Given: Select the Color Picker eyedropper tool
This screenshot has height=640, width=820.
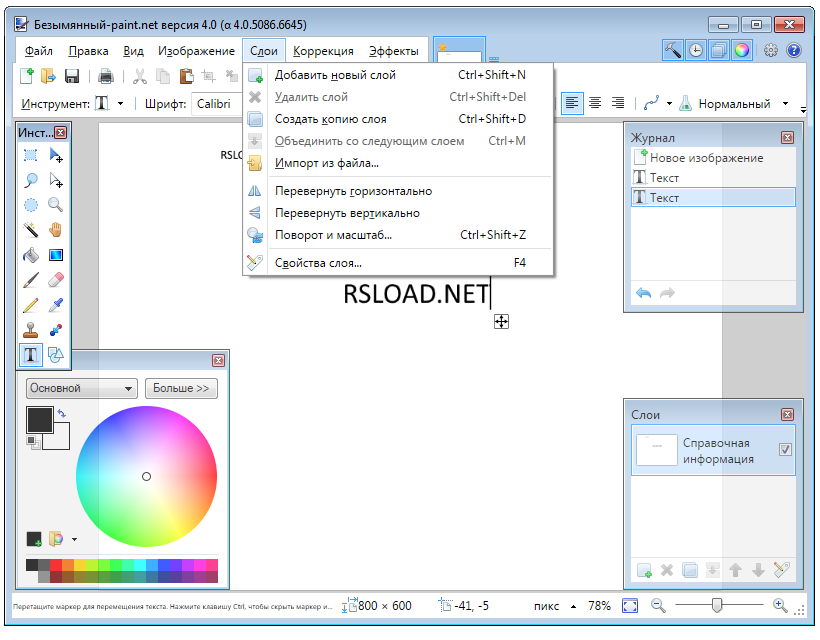Looking at the screenshot, I should [x=55, y=305].
